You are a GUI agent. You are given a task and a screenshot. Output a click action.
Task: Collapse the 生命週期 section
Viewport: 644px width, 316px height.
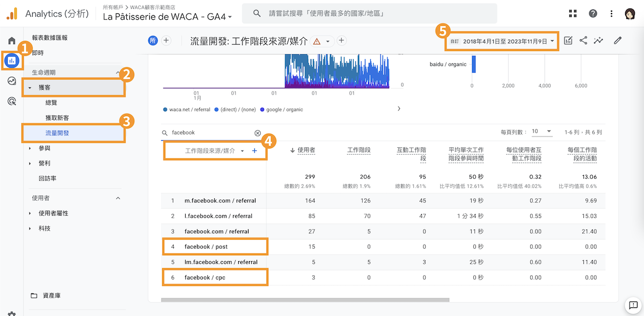pyautogui.click(x=118, y=72)
